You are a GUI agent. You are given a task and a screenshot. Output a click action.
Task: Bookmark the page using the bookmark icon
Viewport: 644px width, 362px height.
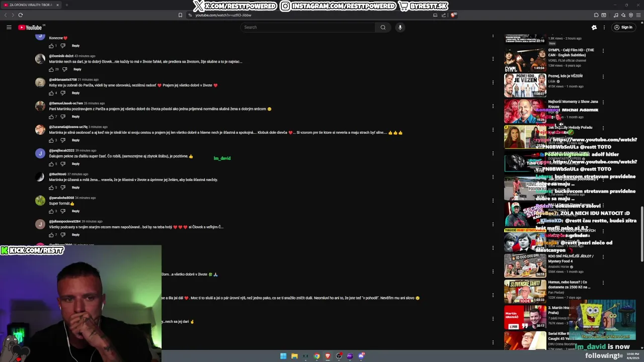180,15
